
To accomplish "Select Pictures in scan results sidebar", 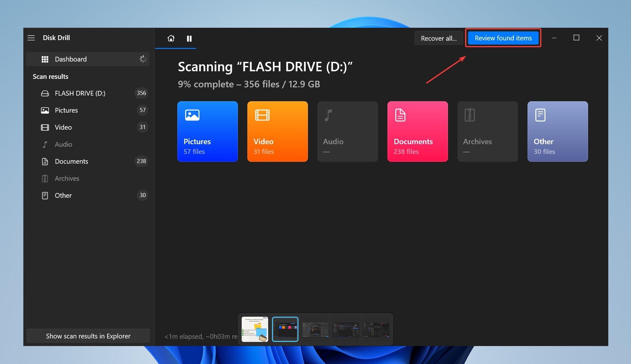I will coord(65,110).
